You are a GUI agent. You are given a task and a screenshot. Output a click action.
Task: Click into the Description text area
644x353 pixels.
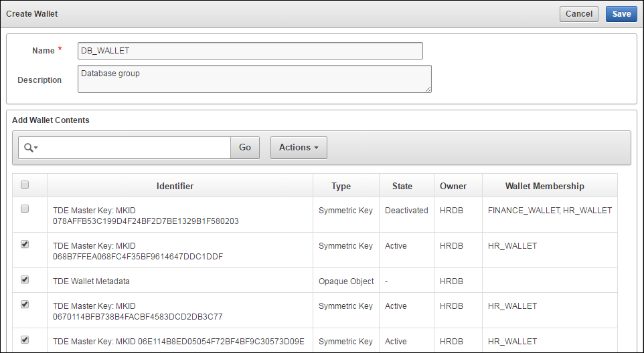click(254, 79)
